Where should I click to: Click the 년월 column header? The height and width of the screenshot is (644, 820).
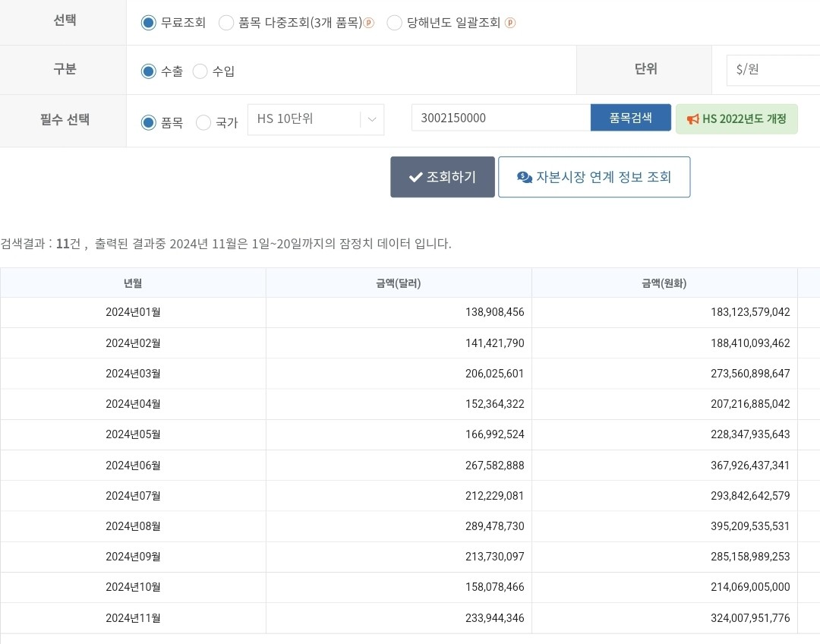click(x=133, y=282)
